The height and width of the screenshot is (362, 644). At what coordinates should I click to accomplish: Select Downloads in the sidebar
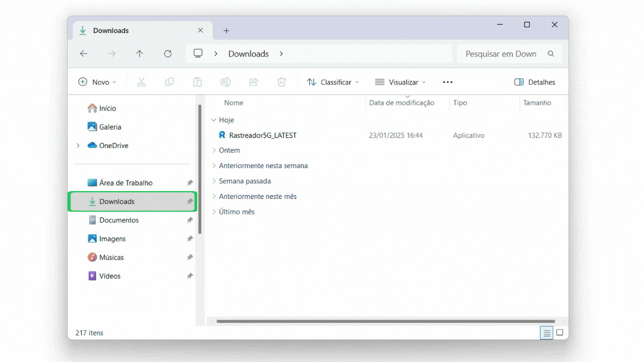click(x=132, y=202)
